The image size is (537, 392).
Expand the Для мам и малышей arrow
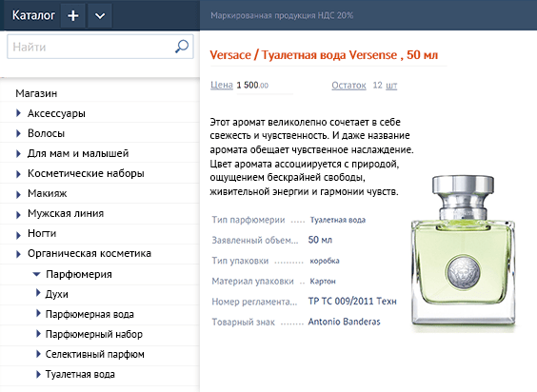(18, 153)
